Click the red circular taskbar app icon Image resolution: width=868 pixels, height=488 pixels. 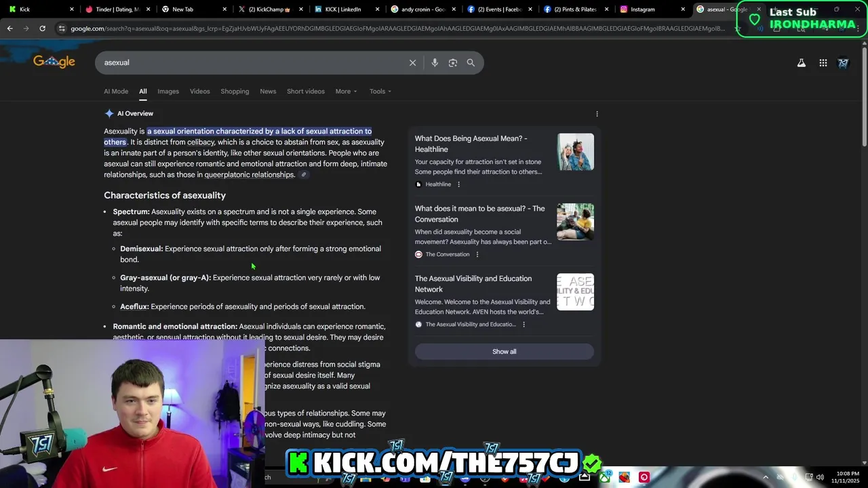pyautogui.click(x=644, y=477)
